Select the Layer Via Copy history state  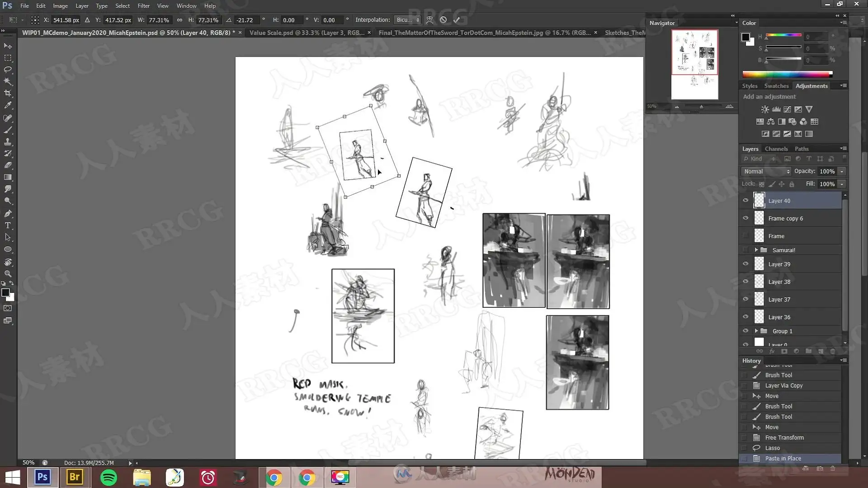pyautogui.click(x=791, y=385)
